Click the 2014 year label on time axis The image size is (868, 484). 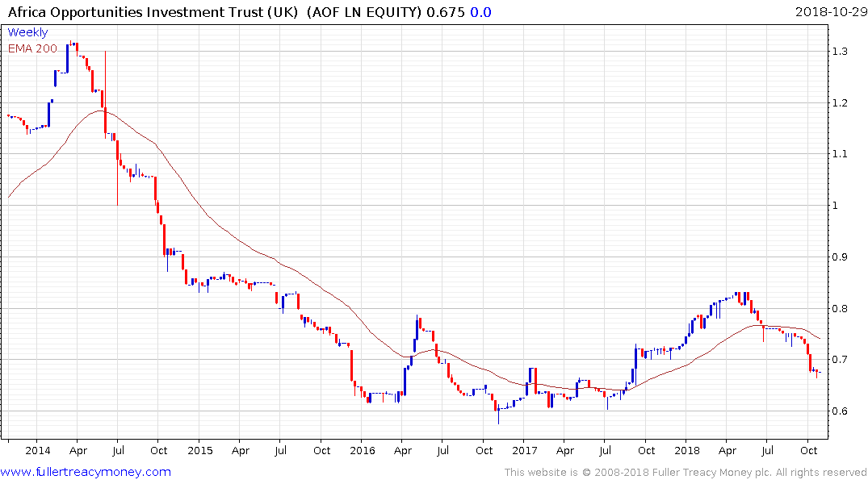coord(38,450)
